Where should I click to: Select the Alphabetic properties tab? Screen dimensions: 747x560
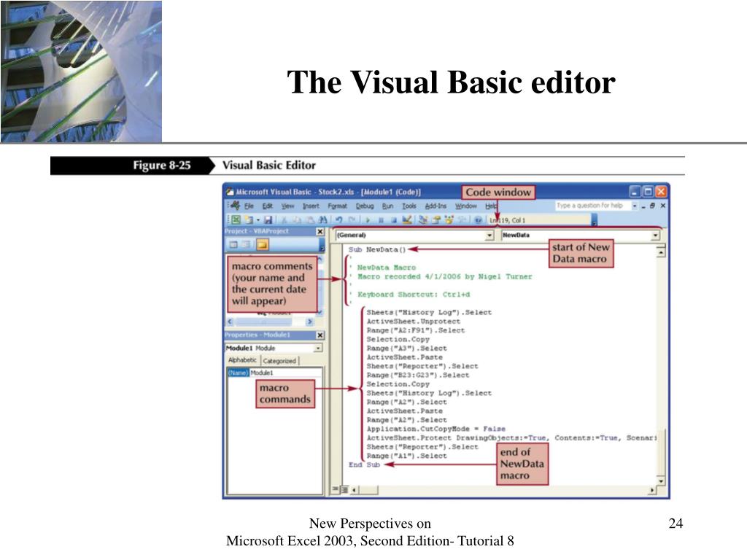point(242,360)
